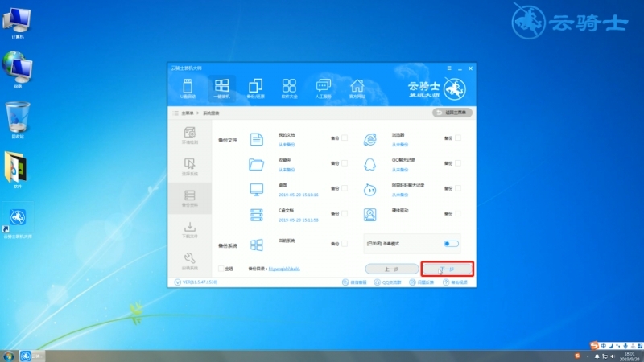
Task: Check backup box for 当前系统
Action: point(345,244)
